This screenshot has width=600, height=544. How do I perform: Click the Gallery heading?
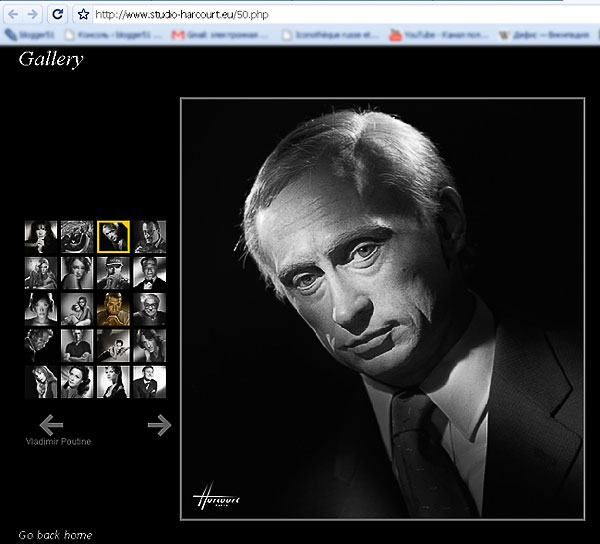click(51, 59)
